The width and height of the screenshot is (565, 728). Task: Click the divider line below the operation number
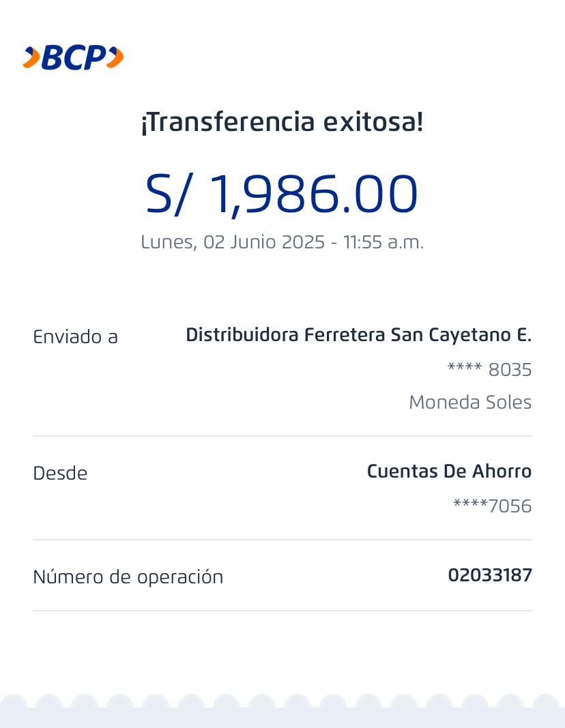pos(282,611)
